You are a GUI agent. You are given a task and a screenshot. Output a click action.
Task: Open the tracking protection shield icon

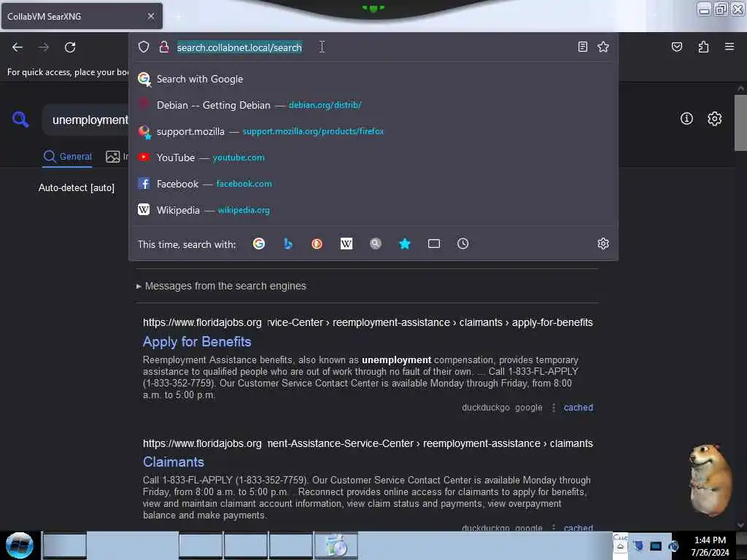click(x=144, y=47)
